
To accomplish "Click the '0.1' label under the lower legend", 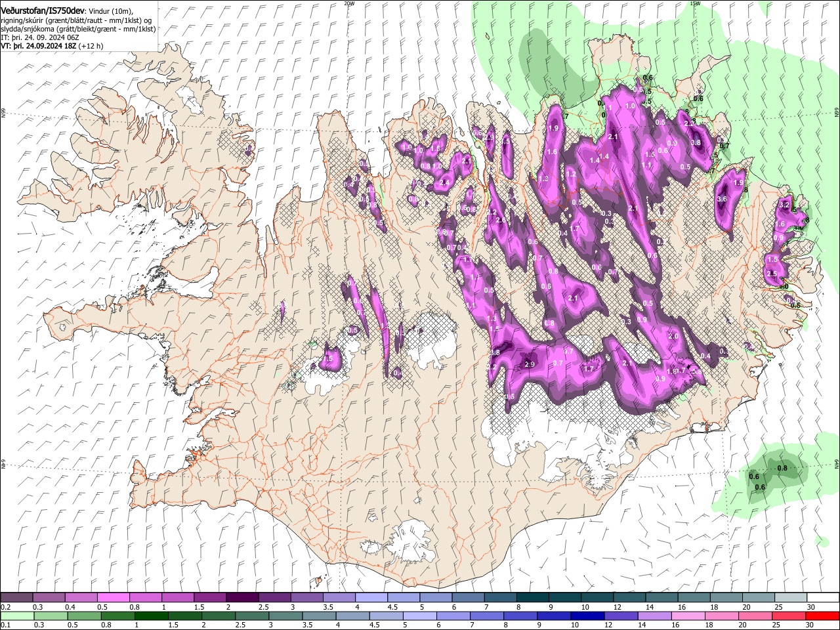I will 6,625.
